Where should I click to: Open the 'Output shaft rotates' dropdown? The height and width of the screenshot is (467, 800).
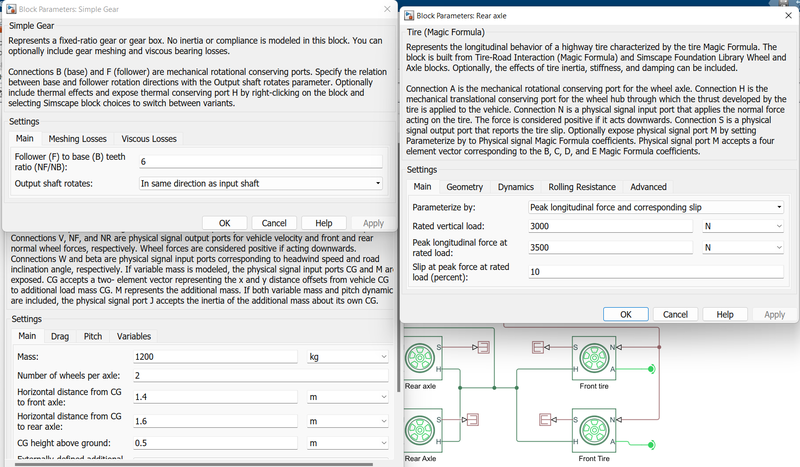coord(261,183)
